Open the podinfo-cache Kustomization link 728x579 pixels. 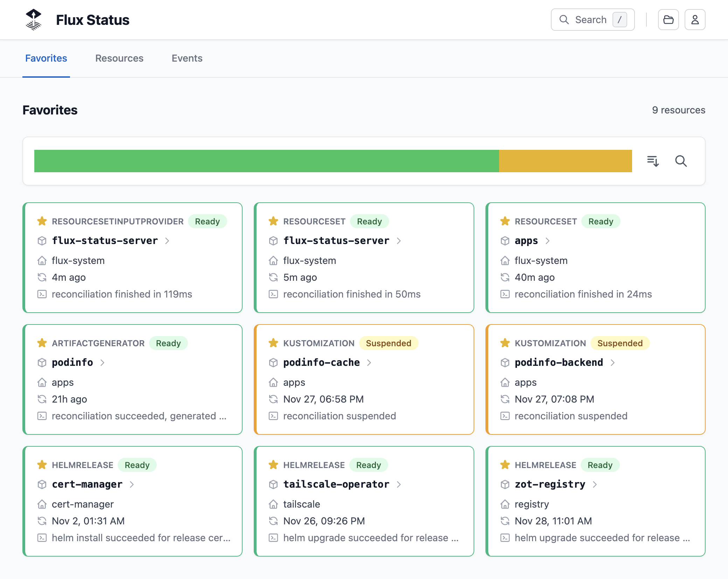pos(321,363)
